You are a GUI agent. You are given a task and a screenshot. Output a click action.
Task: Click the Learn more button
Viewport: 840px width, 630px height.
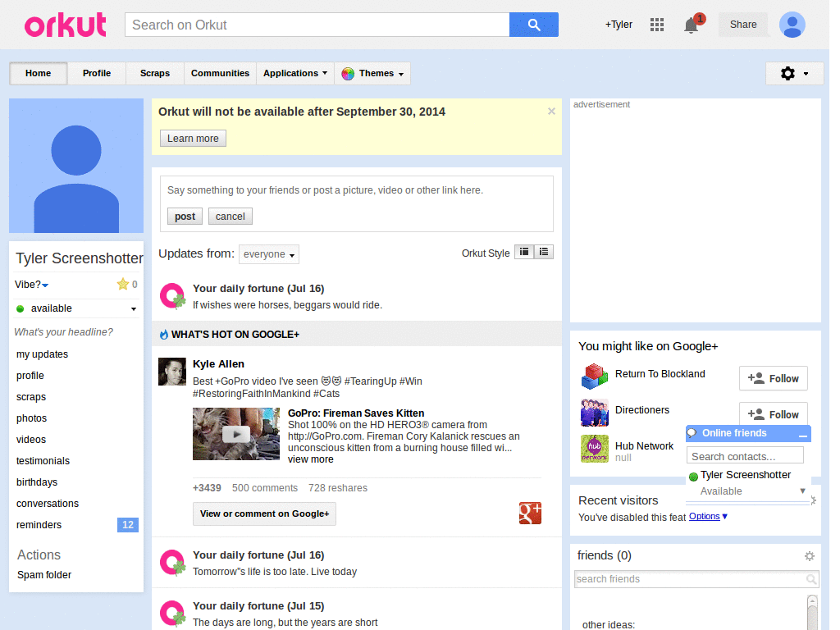pyautogui.click(x=193, y=138)
